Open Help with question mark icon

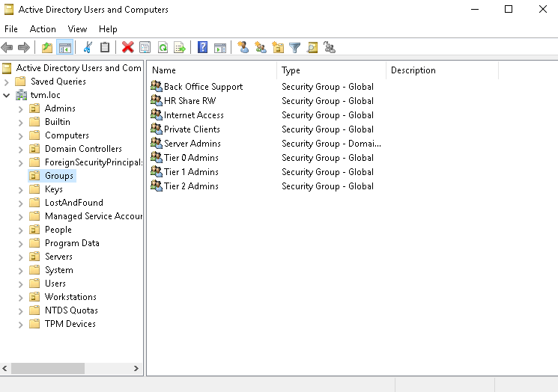coord(202,47)
